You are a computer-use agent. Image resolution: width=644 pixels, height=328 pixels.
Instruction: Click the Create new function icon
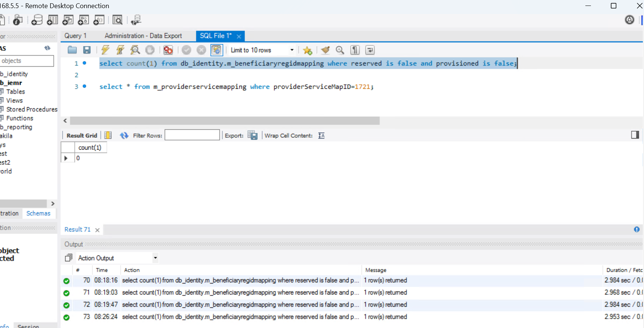pos(99,20)
